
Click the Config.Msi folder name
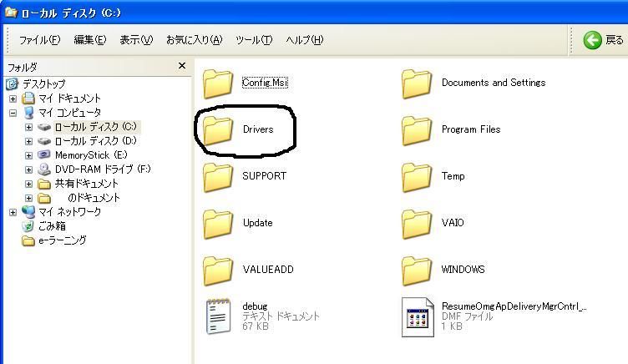click(x=265, y=83)
